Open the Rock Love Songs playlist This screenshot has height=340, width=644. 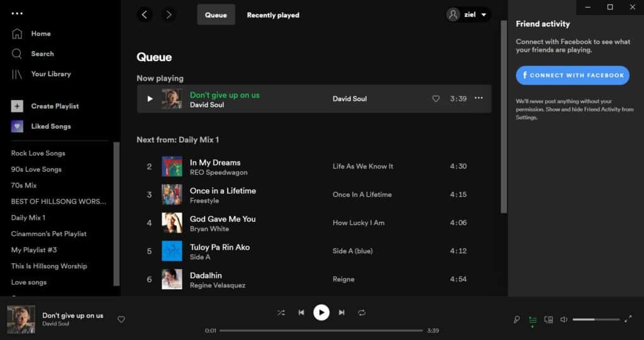(x=38, y=153)
